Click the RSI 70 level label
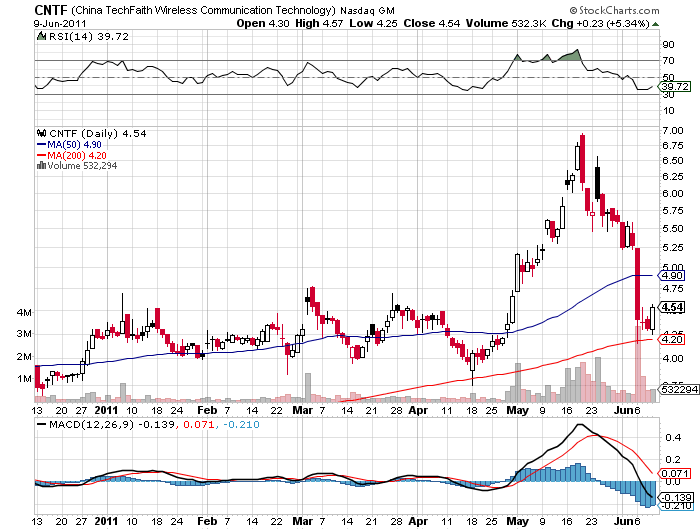 pyautogui.click(x=668, y=60)
